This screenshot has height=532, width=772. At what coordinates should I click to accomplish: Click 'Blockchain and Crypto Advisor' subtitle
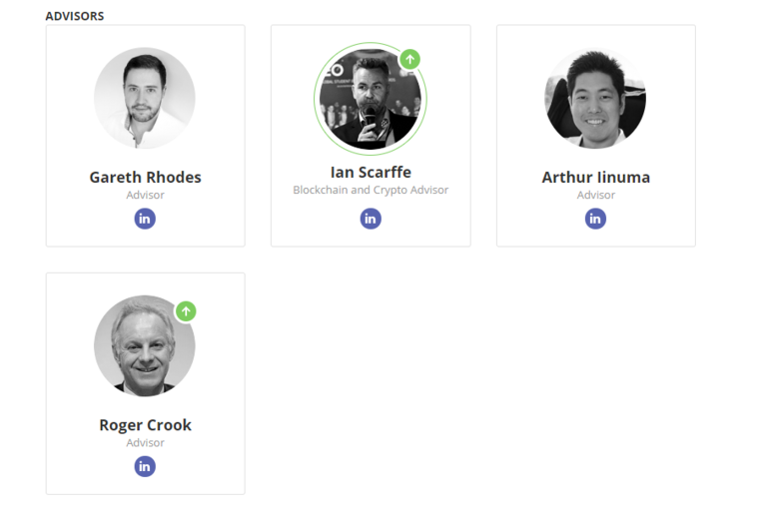371,190
